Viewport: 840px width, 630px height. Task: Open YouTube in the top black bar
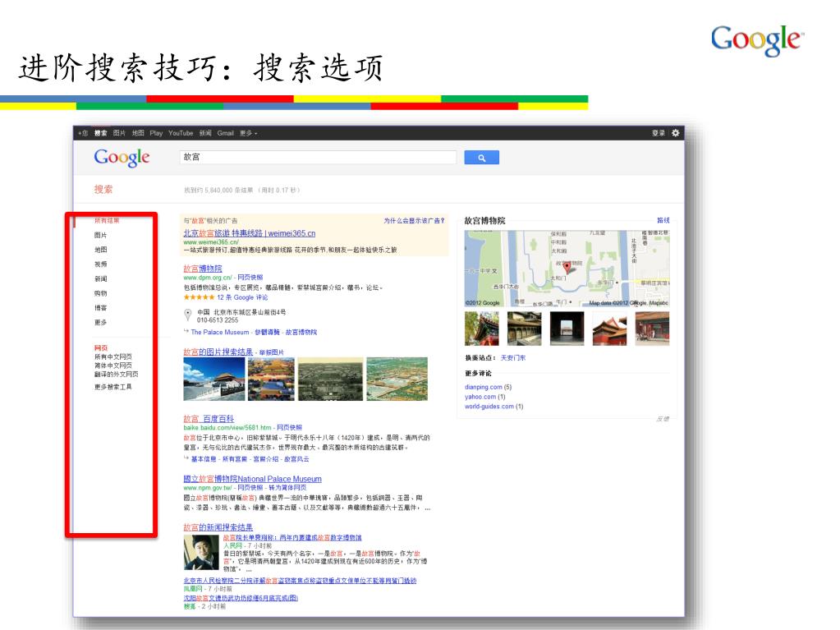(x=181, y=133)
